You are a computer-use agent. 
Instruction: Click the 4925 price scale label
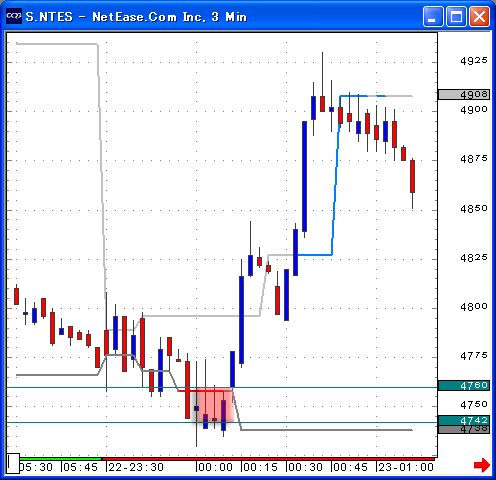[x=474, y=61]
